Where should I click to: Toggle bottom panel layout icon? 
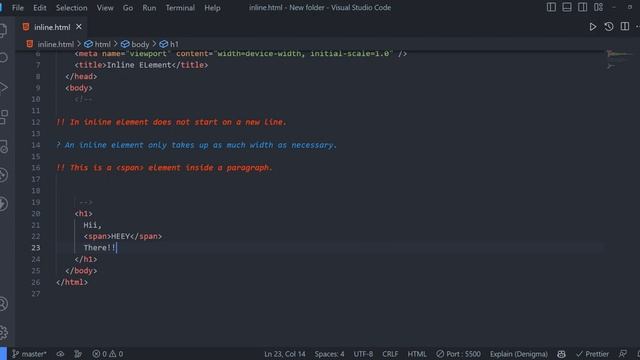tap(567, 7)
